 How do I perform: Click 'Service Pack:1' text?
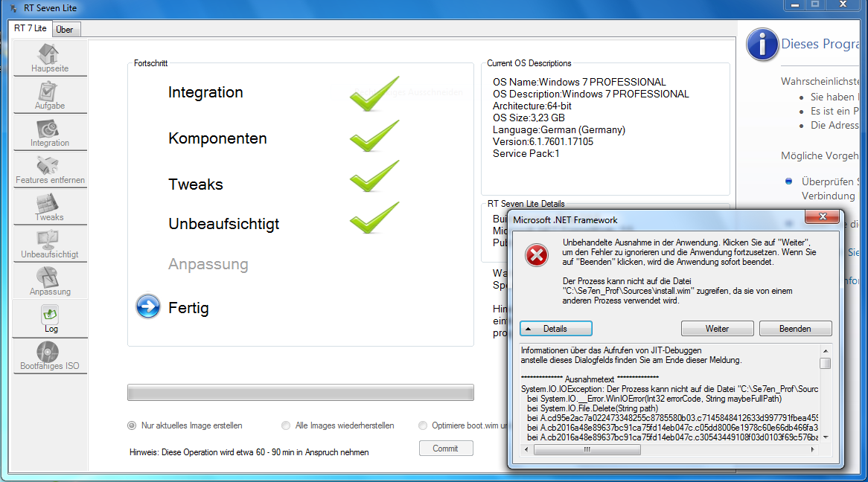(526, 154)
